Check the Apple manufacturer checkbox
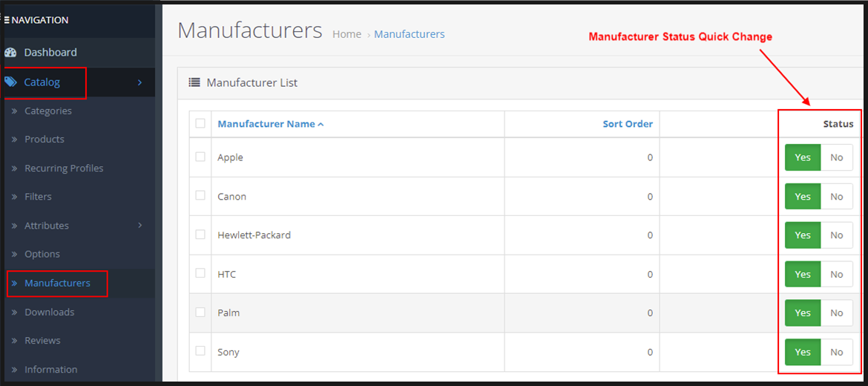 [200, 157]
